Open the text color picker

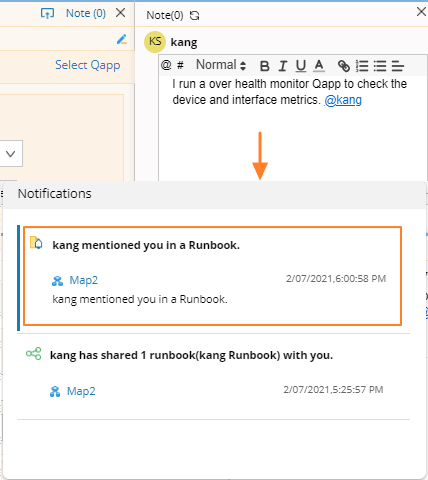(x=319, y=66)
